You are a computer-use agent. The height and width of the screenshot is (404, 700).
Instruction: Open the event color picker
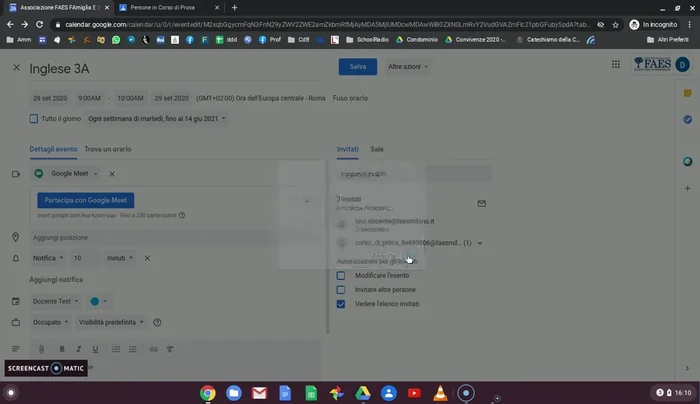click(x=99, y=301)
